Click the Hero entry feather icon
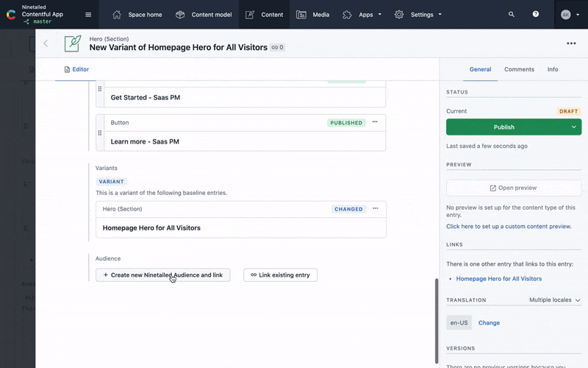Viewport: 588px width, 368px height. coord(73,43)
